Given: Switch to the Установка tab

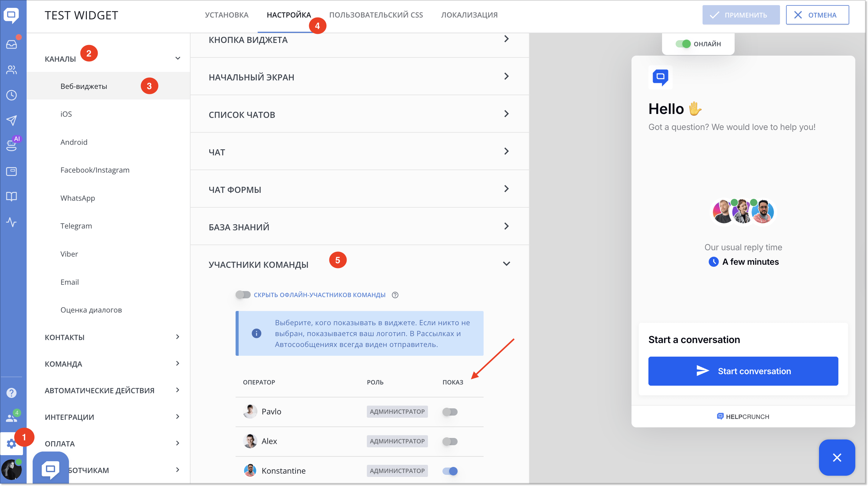Looking at the screenshot, I should pos(227,15).
